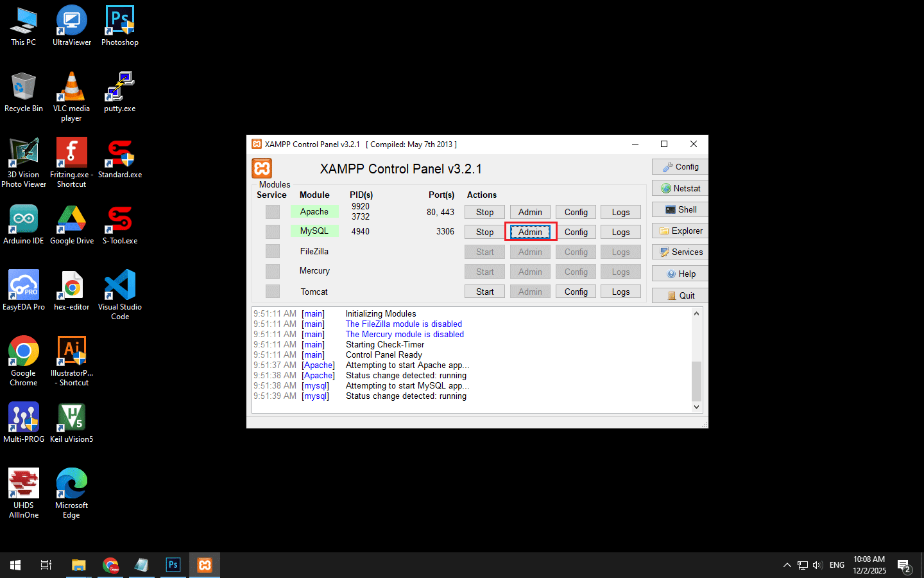Open MySQL Admin
Image resolution: width=924 pixels, height=578 pixels.
pyautogui.click(x=530, y=232)
